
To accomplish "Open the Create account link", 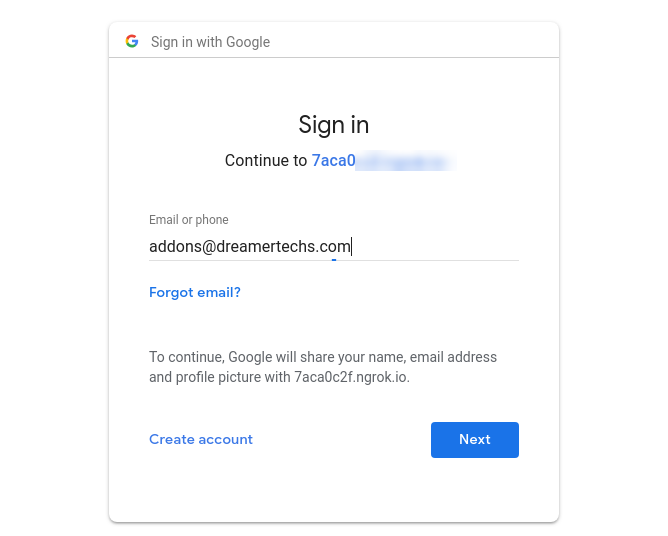I will point(201,439).
